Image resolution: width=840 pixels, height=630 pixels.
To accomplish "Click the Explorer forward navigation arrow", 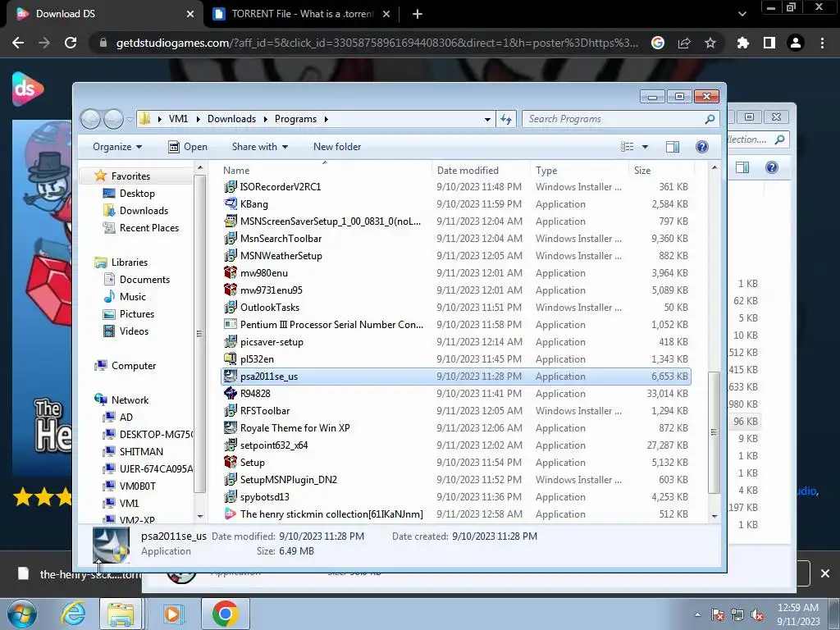I will point(113,119).
